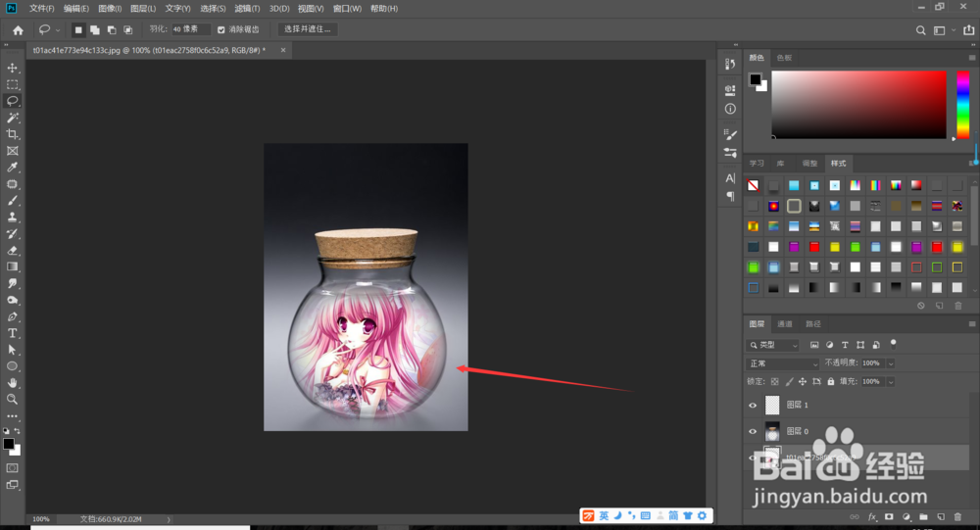
Task: Switch to the 调整 tab
Action: 809,164
